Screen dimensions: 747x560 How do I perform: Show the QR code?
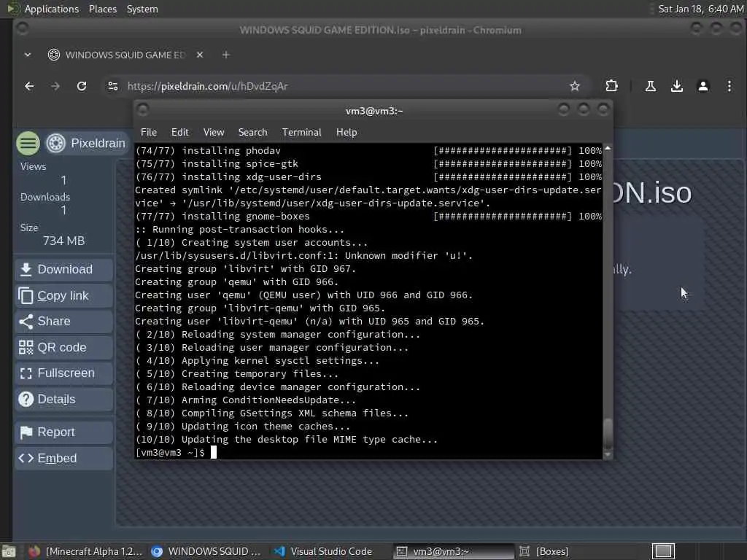click(64, 348)
